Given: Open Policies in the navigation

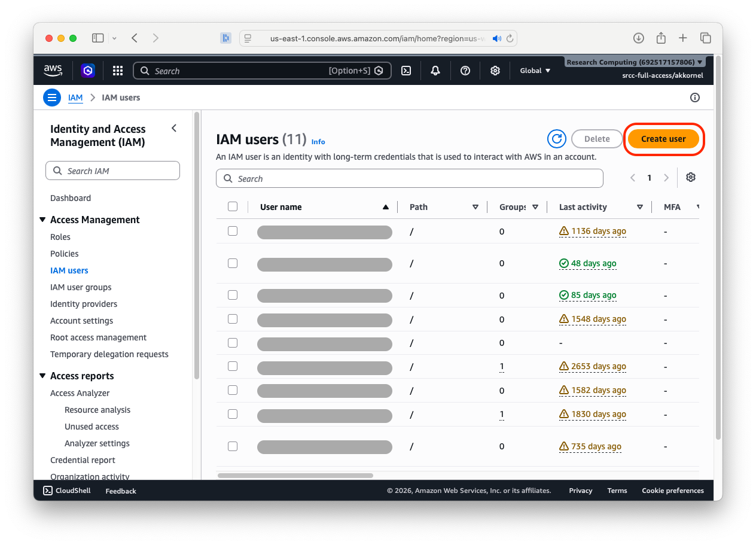Looking at the screenshot, I should click(65, 254).
